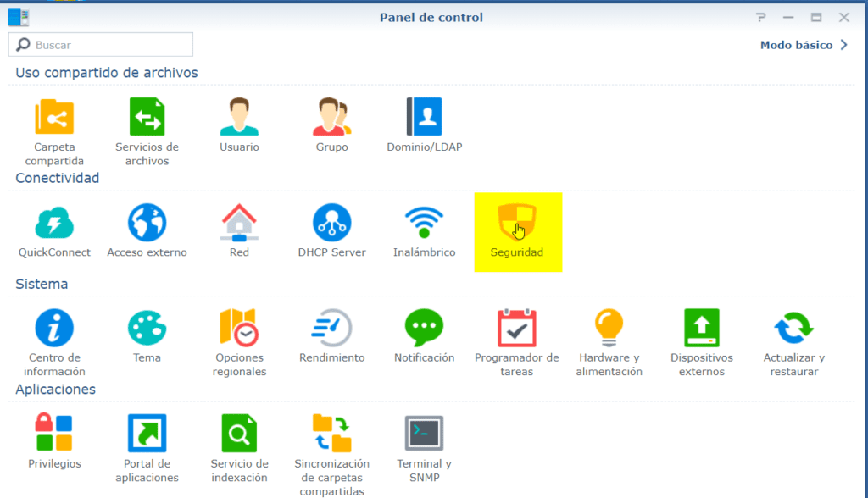Open Servicios de archivos settings
Viewport: 868px width, 498px height.
click(x=147, y=117)
